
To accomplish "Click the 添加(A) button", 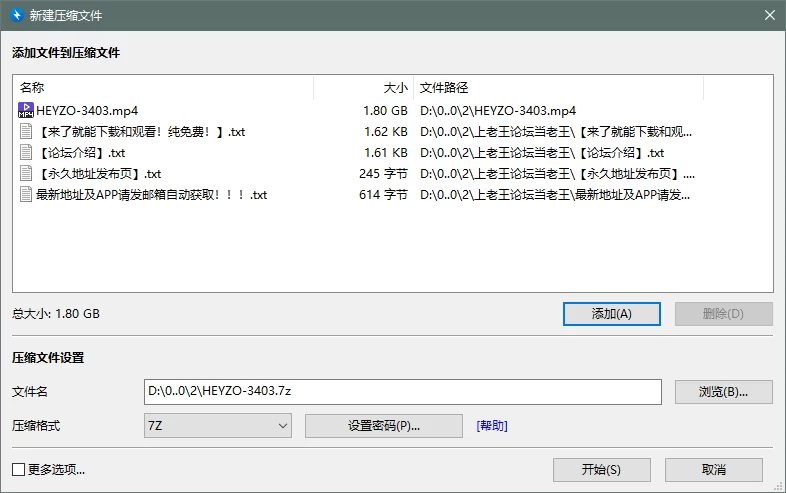I will point(612,314).
